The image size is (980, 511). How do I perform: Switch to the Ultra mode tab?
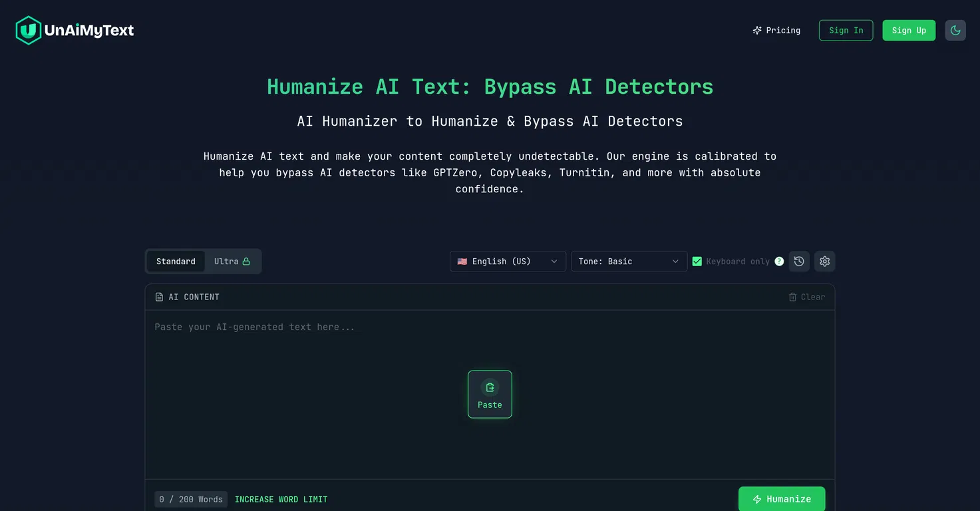226,261
